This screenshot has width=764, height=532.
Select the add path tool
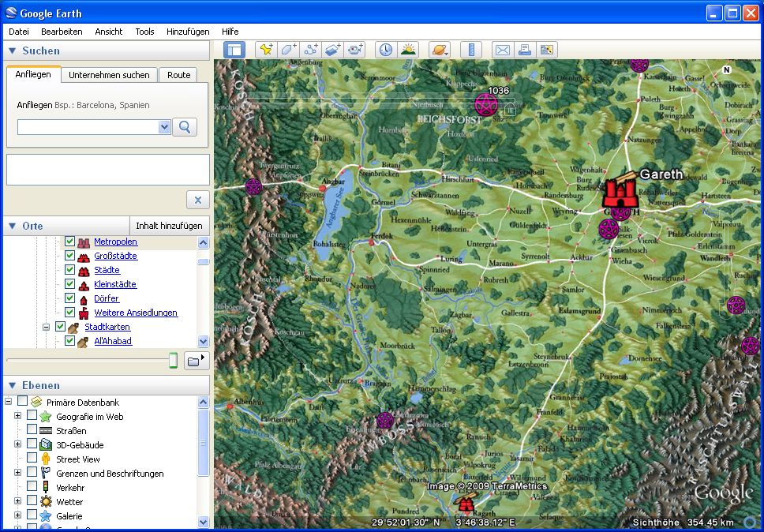pyautogui.click(x=311, y=50)
